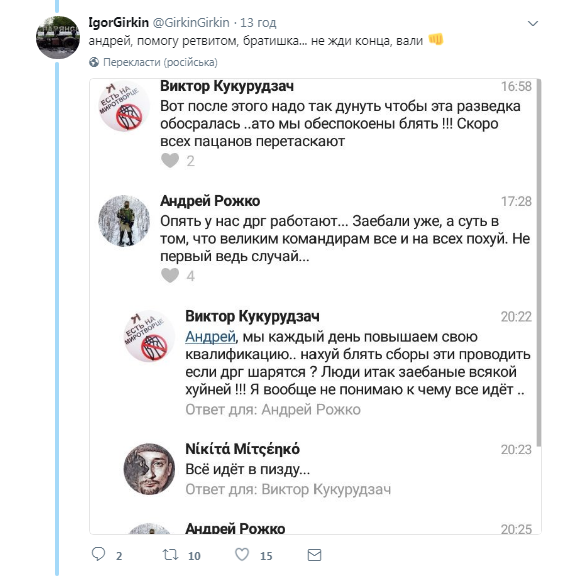Image resolution: width=576 pixels, height=579 pixels.
Task: Click the underlined Андрей mention link
Action: [x=210, y=337]
